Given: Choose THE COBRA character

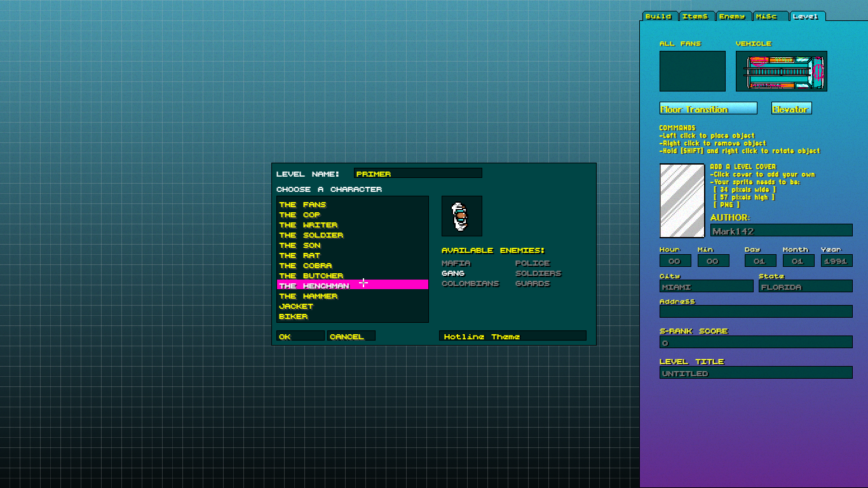Looking at the screenshot, I should pos(353,266).
